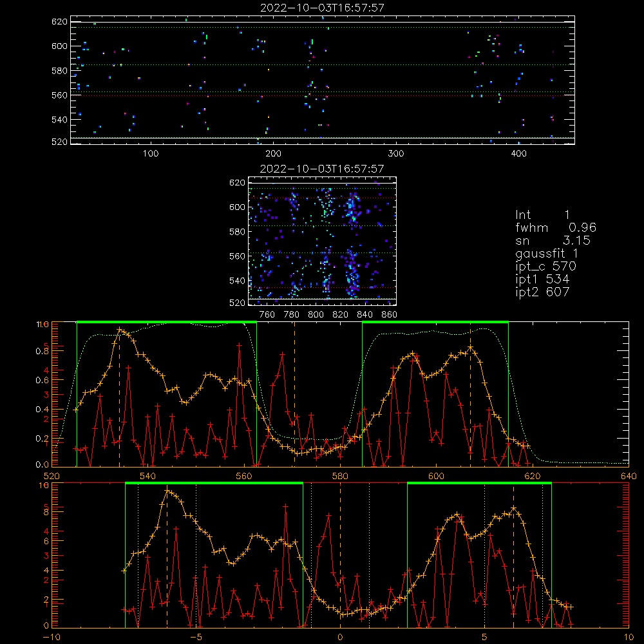Image resolution: width=644 pixels, height=644 pixels.
Task: Click x-axis label 100 on top plot
Action: (151, 153)
